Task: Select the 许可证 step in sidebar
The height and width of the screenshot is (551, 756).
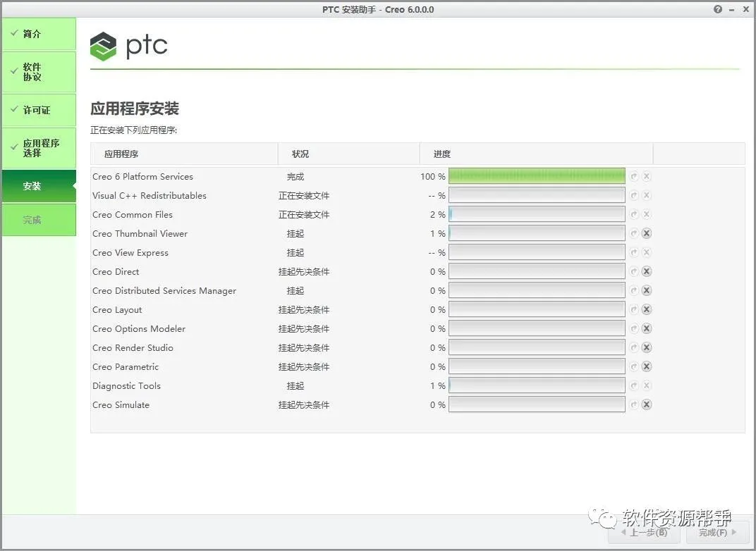Action: pyautogui.click(x=39, y=110)
